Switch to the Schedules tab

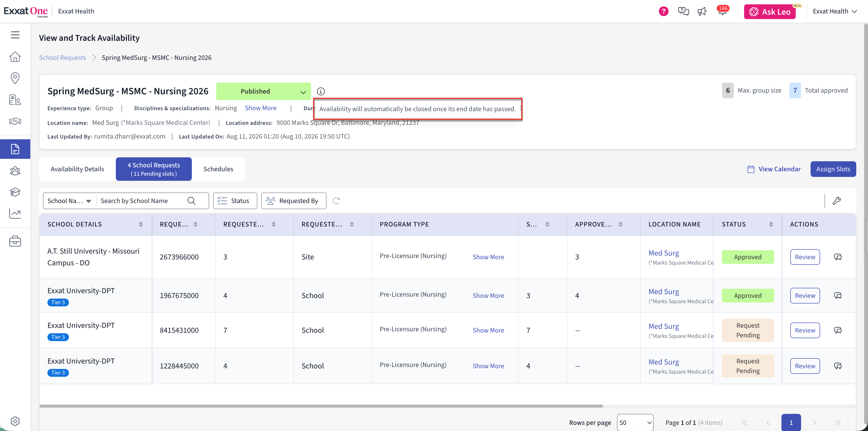point(218,169)
